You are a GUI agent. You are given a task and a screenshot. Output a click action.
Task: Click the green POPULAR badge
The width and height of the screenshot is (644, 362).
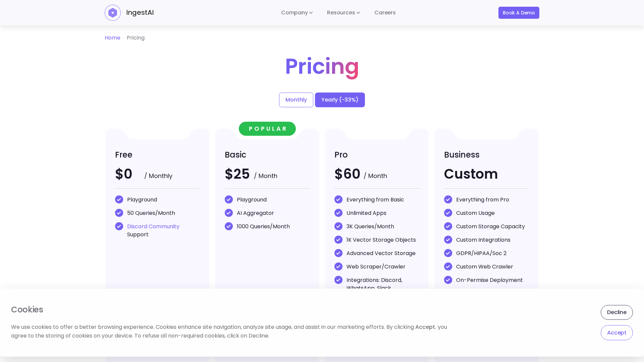(267, 129)
